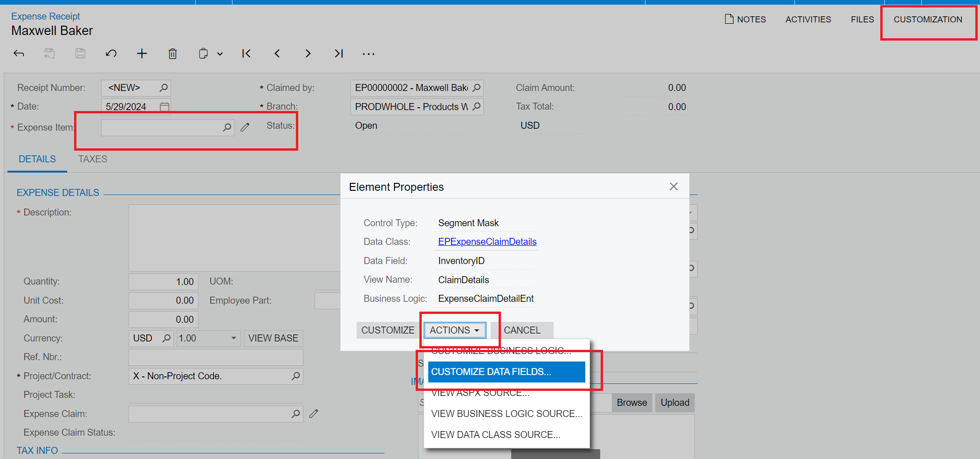The width and height of the screenshot is (980, 459).
Task: Click the delete trash can icon
Action: click(x=172, y=54)
